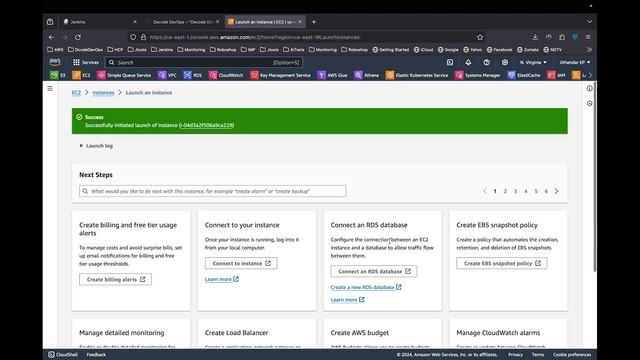Select page 3 of Next Steps
Screen dimensions: 640x360
point(516,191)
